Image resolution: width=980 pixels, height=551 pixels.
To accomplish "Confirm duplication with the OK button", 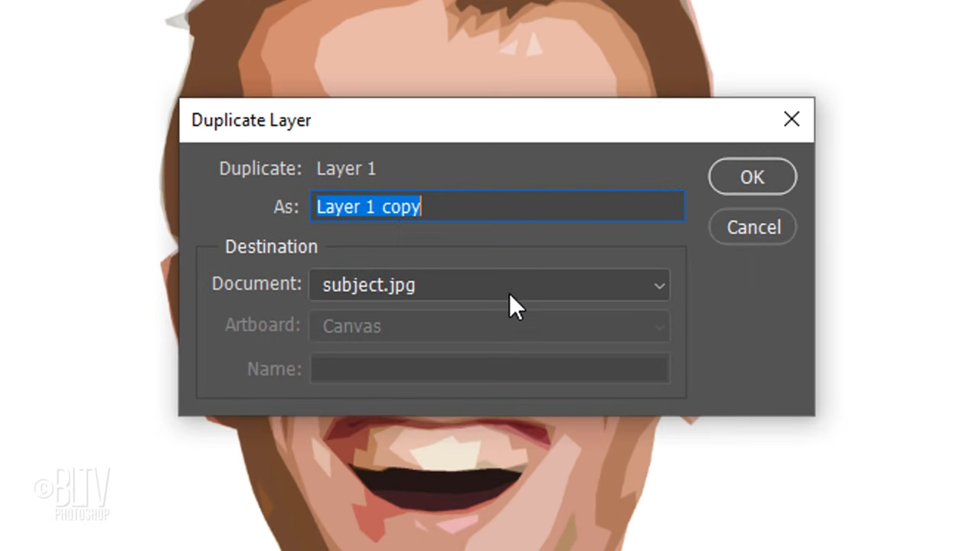I will point(752,177).
